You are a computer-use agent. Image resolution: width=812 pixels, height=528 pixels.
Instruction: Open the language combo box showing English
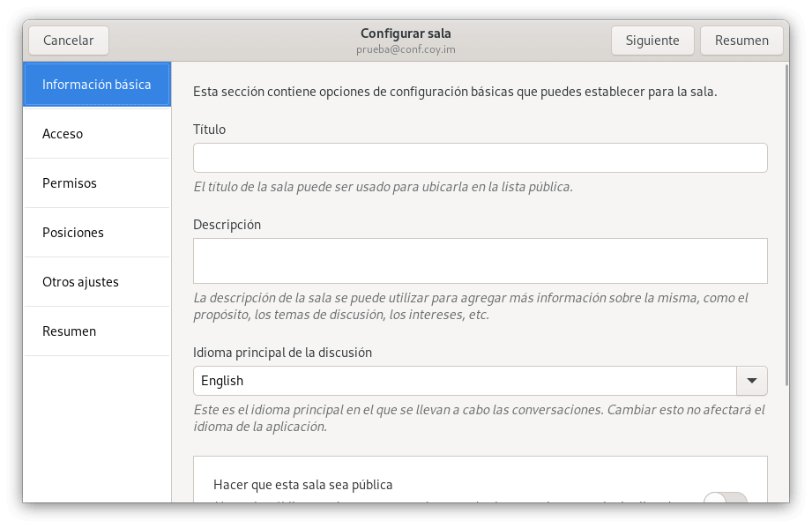pos(465,381)
